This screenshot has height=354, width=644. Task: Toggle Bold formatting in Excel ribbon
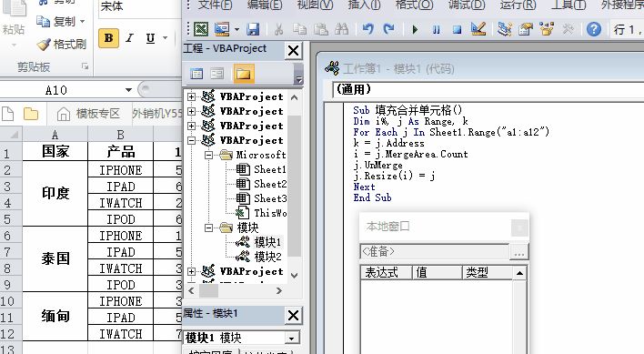pyautogui.click(x=109, y=38)
